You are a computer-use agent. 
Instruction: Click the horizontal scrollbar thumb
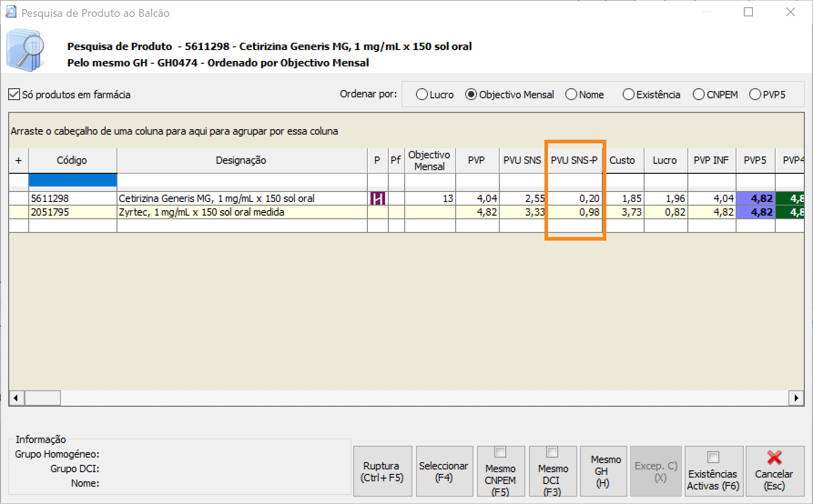[42, 398]
